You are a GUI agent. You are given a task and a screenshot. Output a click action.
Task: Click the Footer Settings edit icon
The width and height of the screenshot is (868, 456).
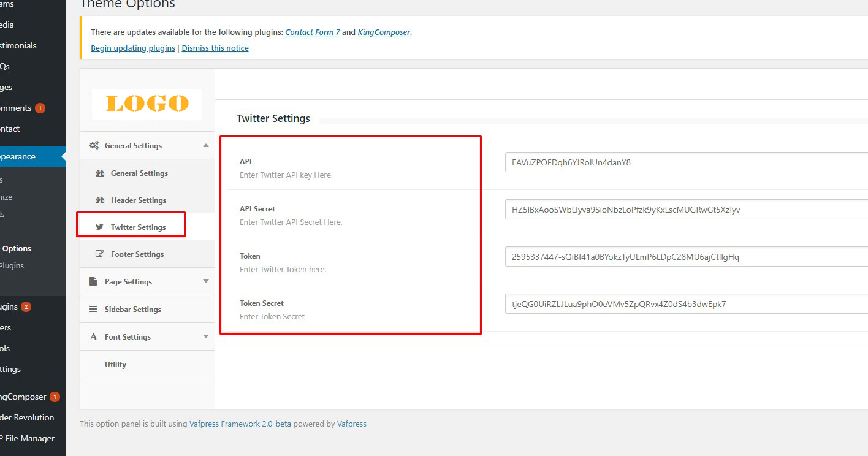point(100,254)
